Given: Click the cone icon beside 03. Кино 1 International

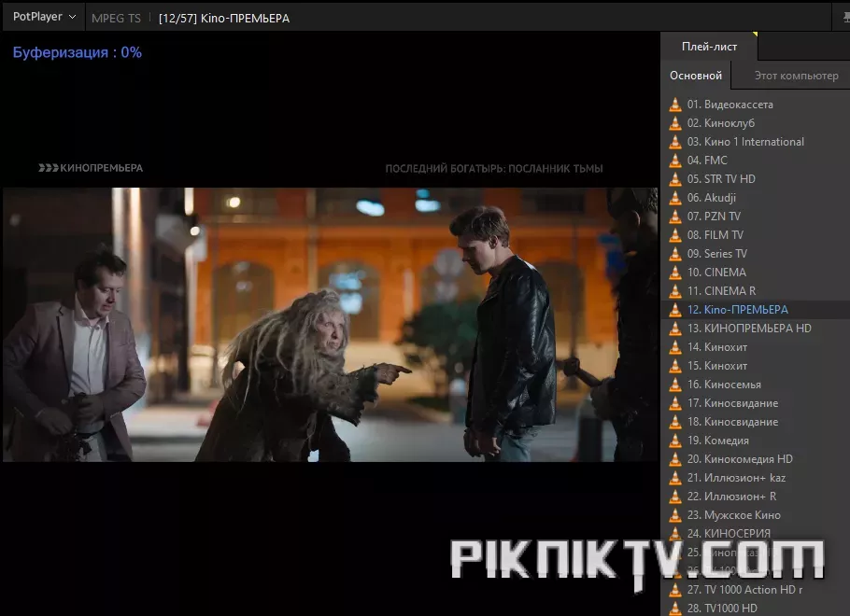Looking at the screenshot, I should (x=675, y=142).
